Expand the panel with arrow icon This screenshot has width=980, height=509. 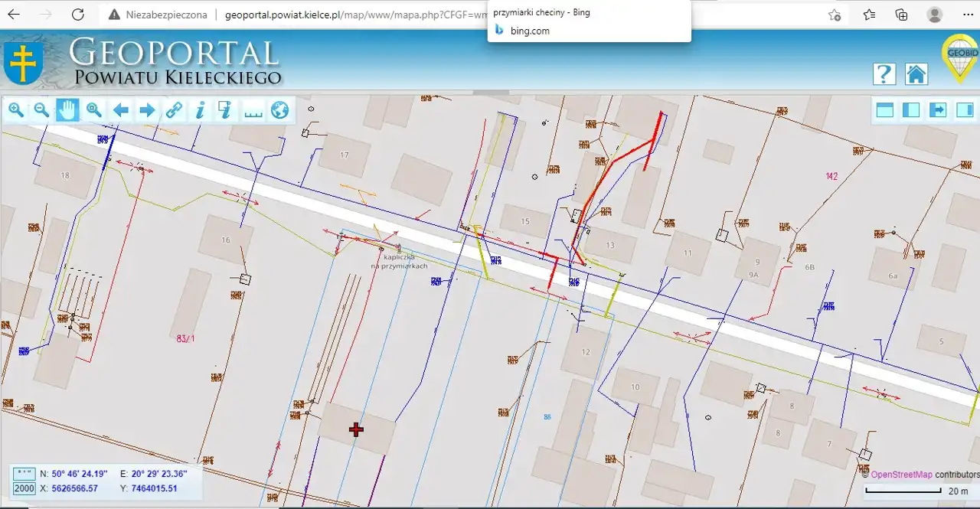(x=938, y=110)
